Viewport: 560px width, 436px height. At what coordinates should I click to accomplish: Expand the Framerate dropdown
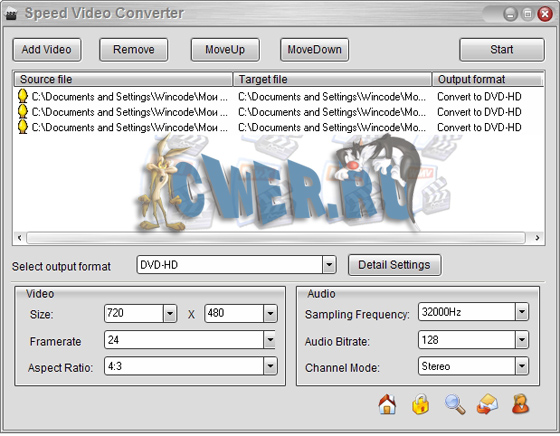tap(270, 340)
